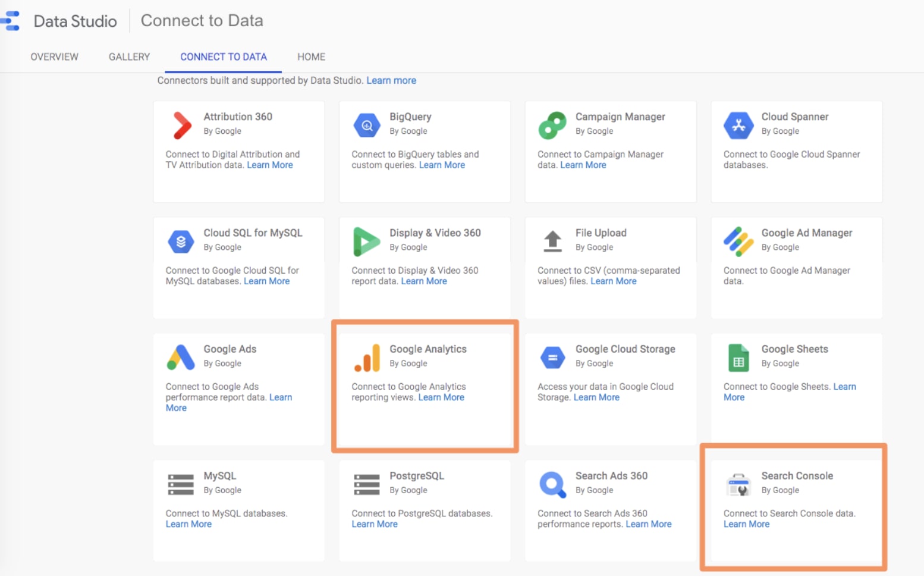Follow Learn More link for PostgreSQL
Viewport: 924px width, 577px height.
click(375, 524)
